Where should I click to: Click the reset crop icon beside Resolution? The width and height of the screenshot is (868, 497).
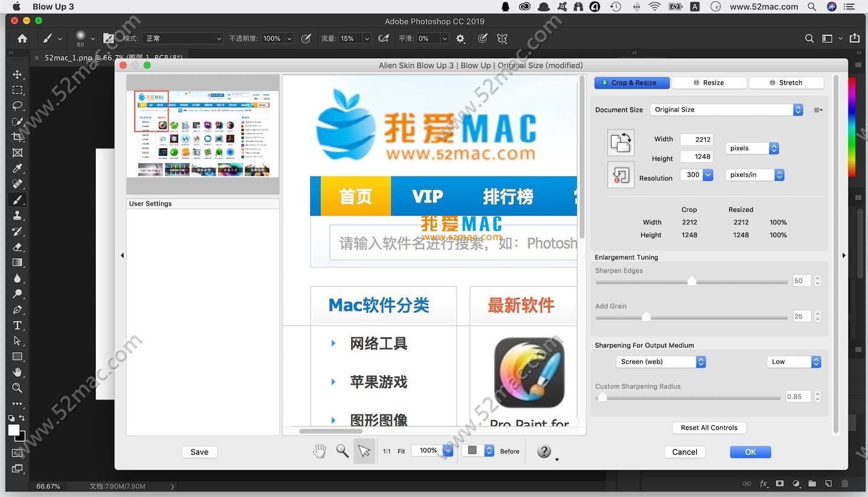click(x=621, y=175)
